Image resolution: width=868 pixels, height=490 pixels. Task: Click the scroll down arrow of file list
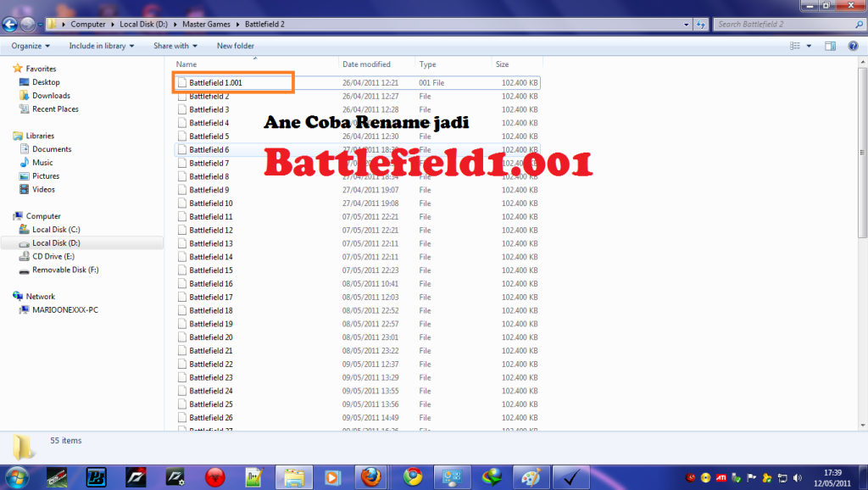862,426
